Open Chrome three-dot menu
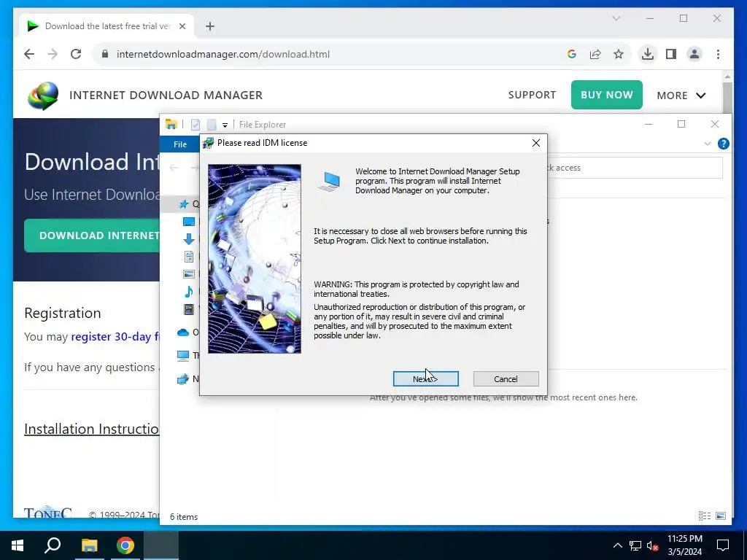Screen dimensions: 747x560 [x=718, y=54]
